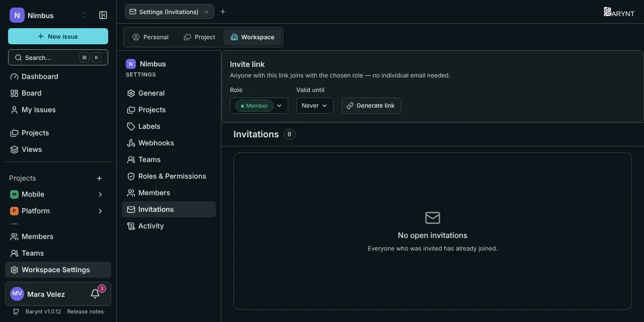Switch to the Project settings tab
The width and height of the screenshot is (644, 322).
[x=200, y=37]
